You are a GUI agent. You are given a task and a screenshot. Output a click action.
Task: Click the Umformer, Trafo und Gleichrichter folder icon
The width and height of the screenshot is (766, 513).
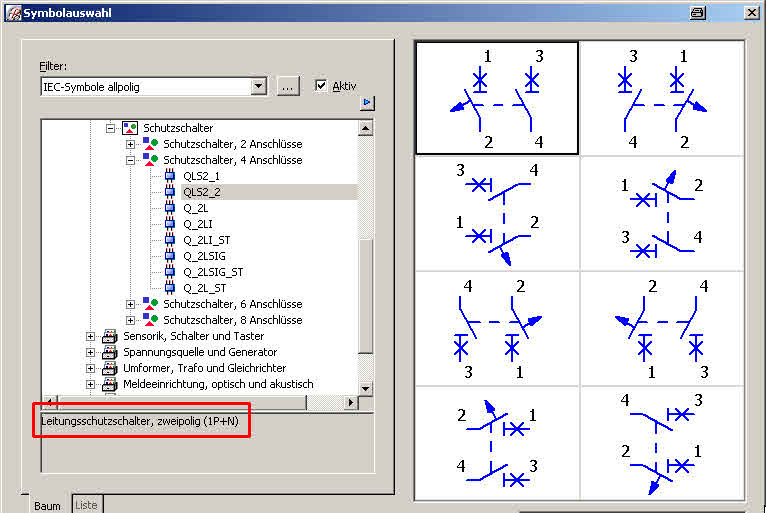click(110, 368)
